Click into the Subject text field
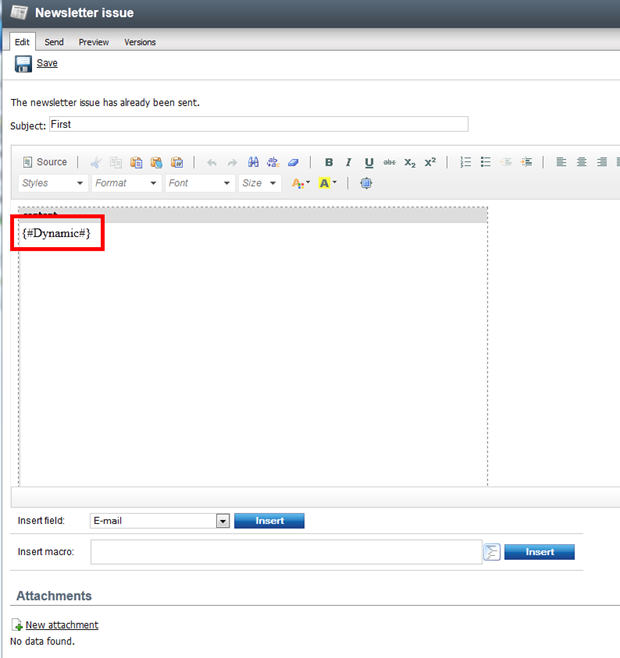This screenshot has width=620, height=658. 259,124
